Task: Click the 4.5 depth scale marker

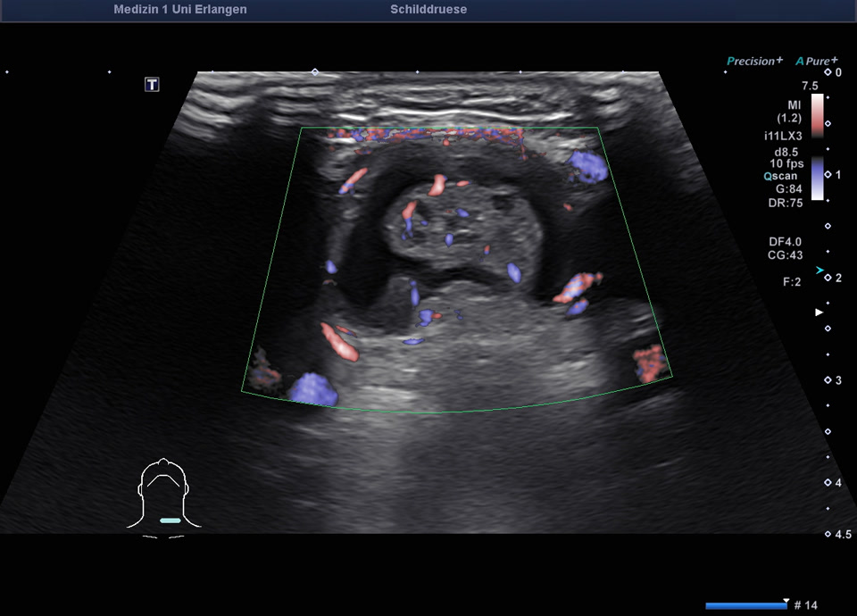Action: (828, 534)
